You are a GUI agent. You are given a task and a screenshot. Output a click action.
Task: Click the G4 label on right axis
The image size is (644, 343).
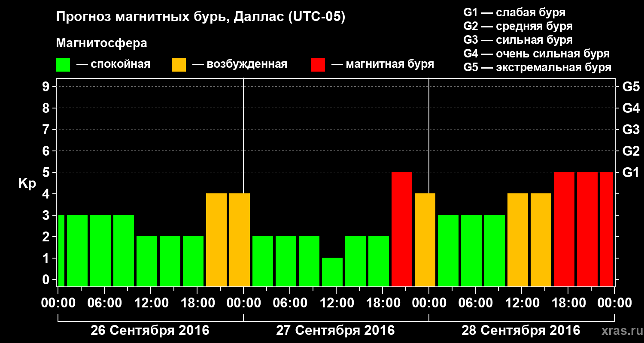631,108
